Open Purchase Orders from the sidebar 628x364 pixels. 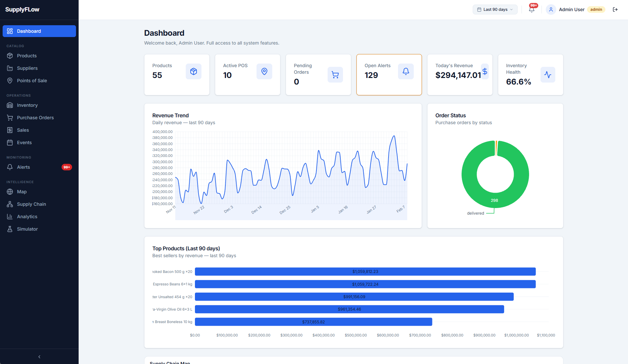tap(35, 118)
